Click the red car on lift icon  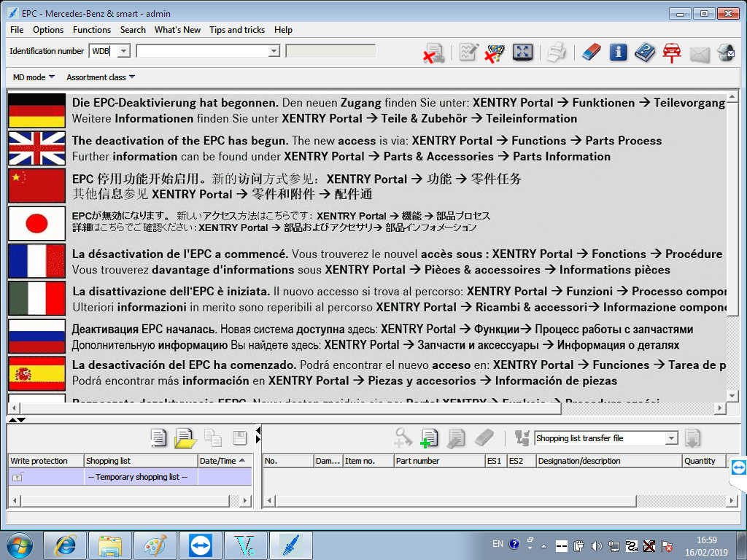pos(672,52)
